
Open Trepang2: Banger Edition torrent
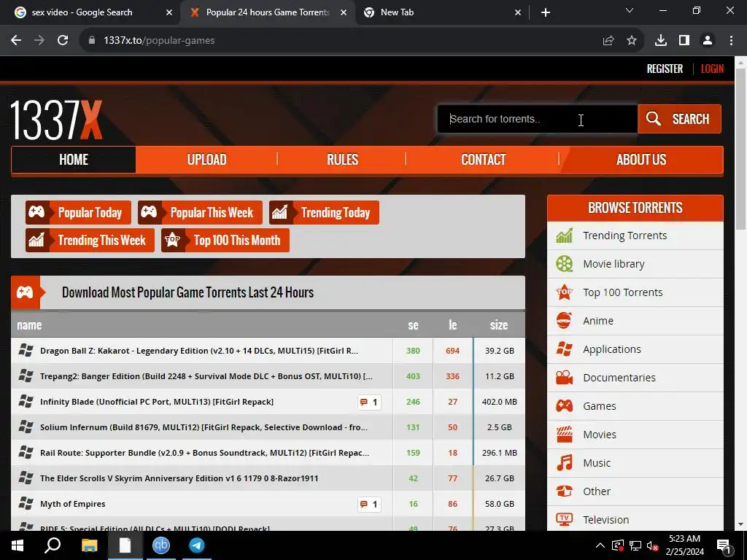pos(206,376)
